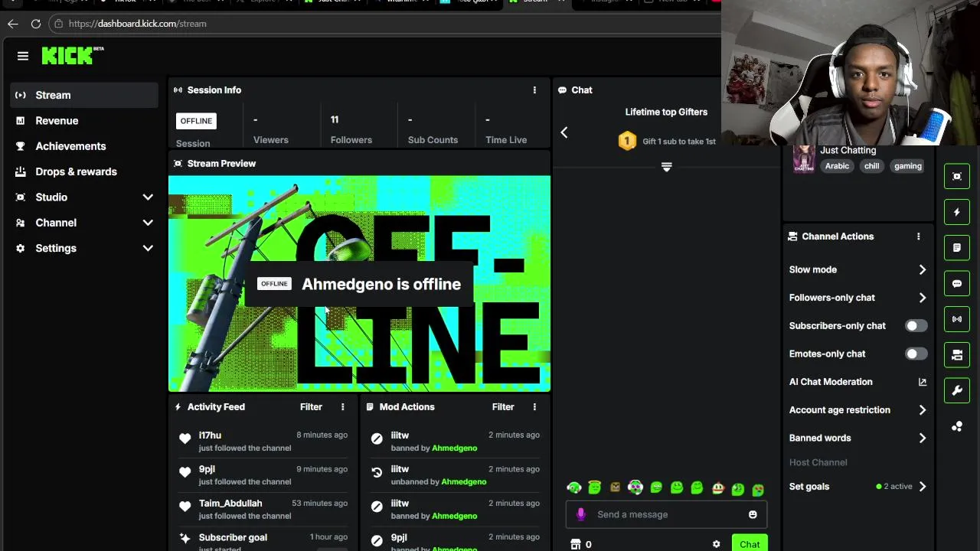This screenshot has height=551, width=980.
Task: Open Account age restriction chevron
Action: coord(923,410)
